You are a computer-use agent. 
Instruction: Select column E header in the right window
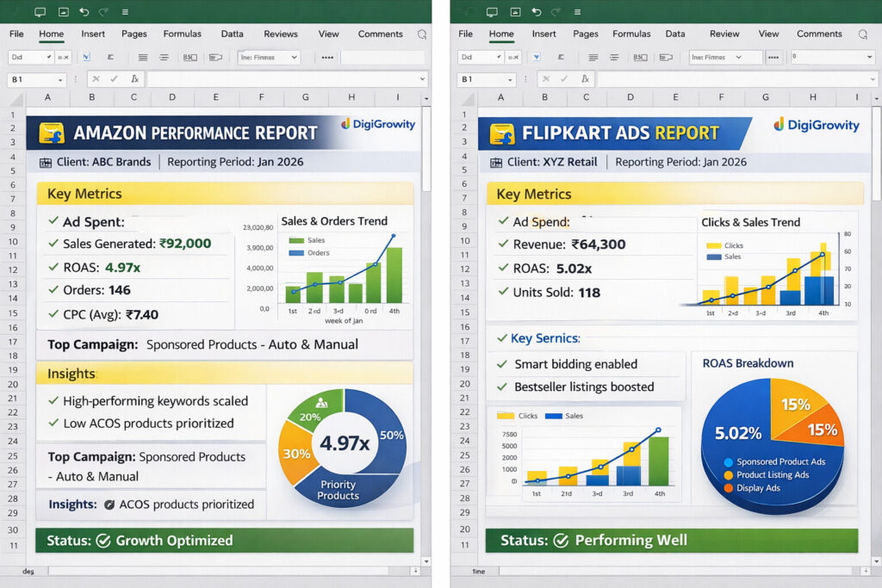click(676, 98)
